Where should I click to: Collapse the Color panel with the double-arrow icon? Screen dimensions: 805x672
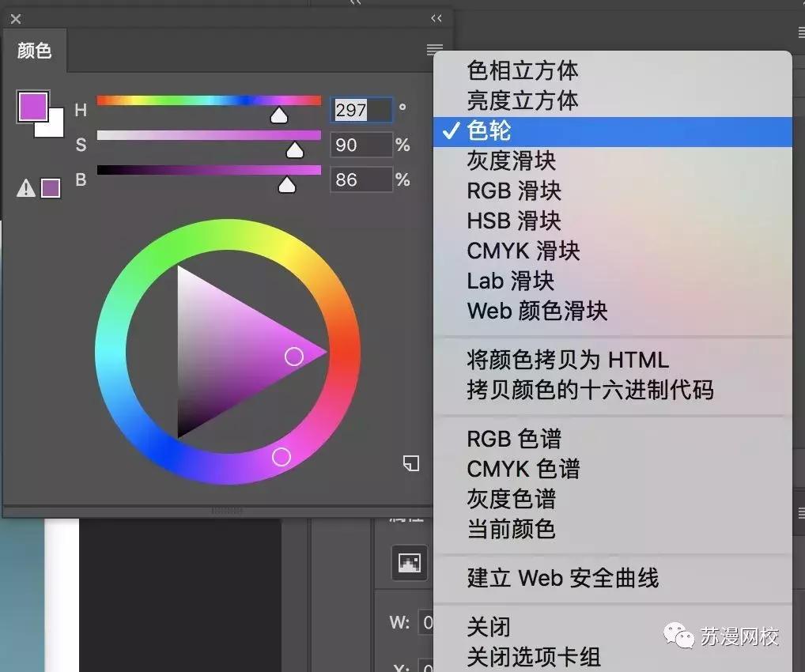[436, 18]
